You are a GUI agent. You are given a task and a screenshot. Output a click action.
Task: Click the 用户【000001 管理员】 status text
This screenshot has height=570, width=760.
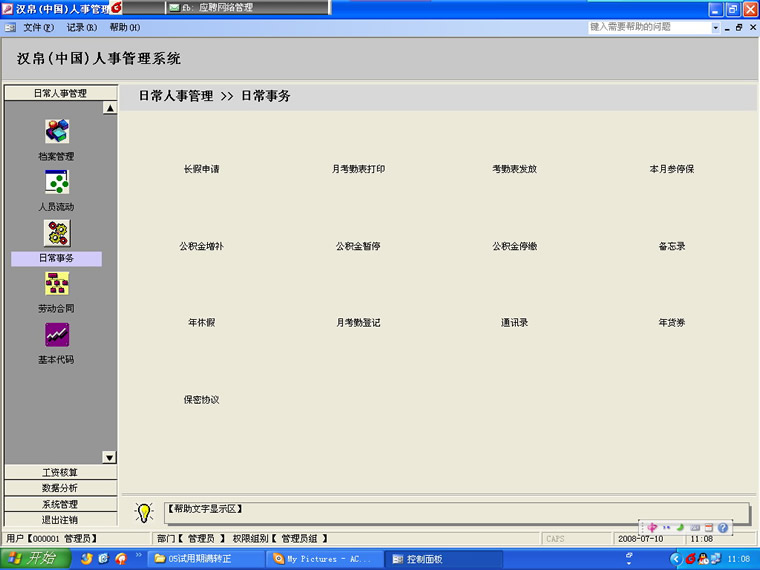(52, 538)
